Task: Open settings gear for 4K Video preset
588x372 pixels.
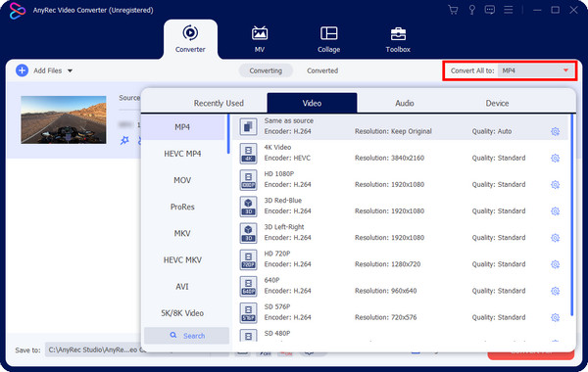Action: (555, 158)
